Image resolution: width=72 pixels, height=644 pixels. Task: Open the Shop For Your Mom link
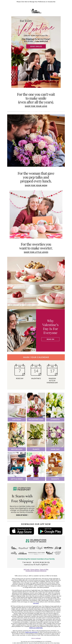pyautogui.click(x=36, y=186)
